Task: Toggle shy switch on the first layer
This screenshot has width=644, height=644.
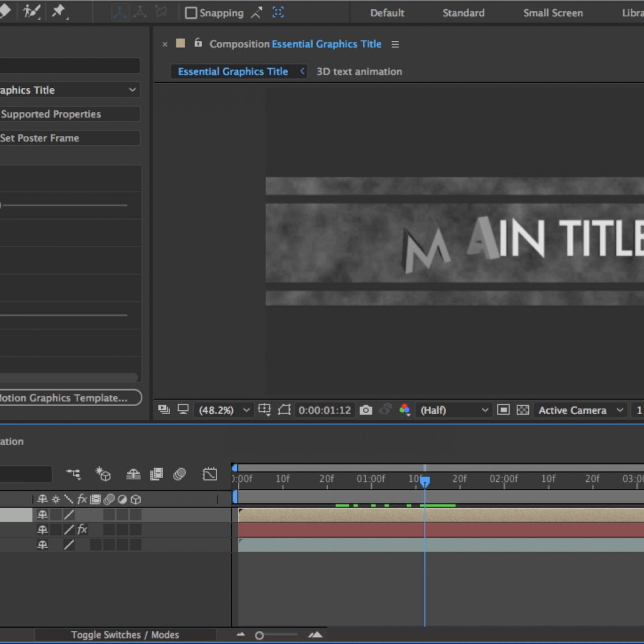Action: [42, 515]
